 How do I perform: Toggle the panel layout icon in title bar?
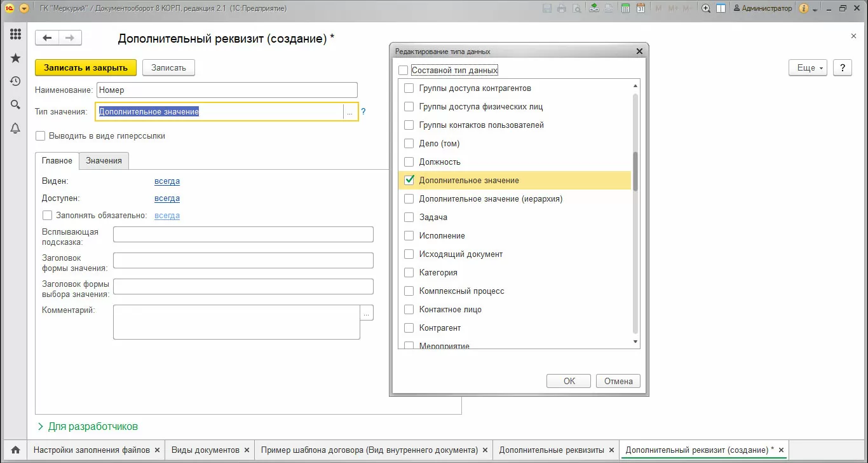click(721, 8)
